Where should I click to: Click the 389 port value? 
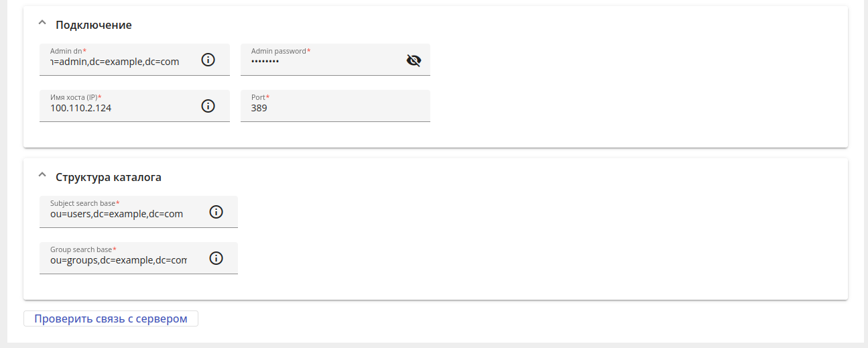pos(259,107)
